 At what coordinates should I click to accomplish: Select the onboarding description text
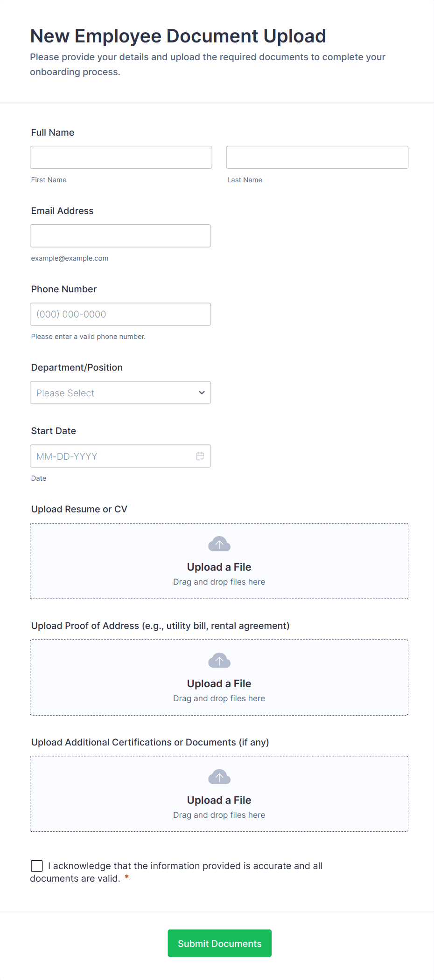click(208, 64)
